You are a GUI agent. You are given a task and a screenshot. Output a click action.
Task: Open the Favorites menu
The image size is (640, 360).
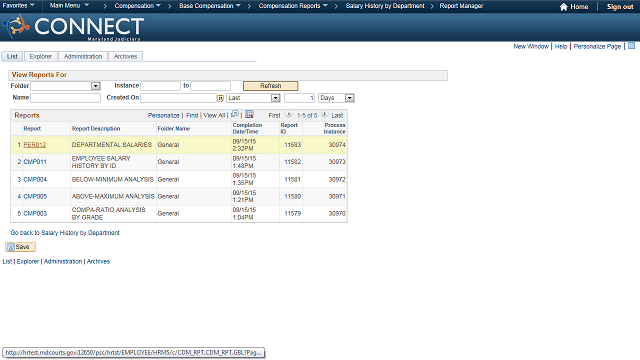tap(18, 6)
